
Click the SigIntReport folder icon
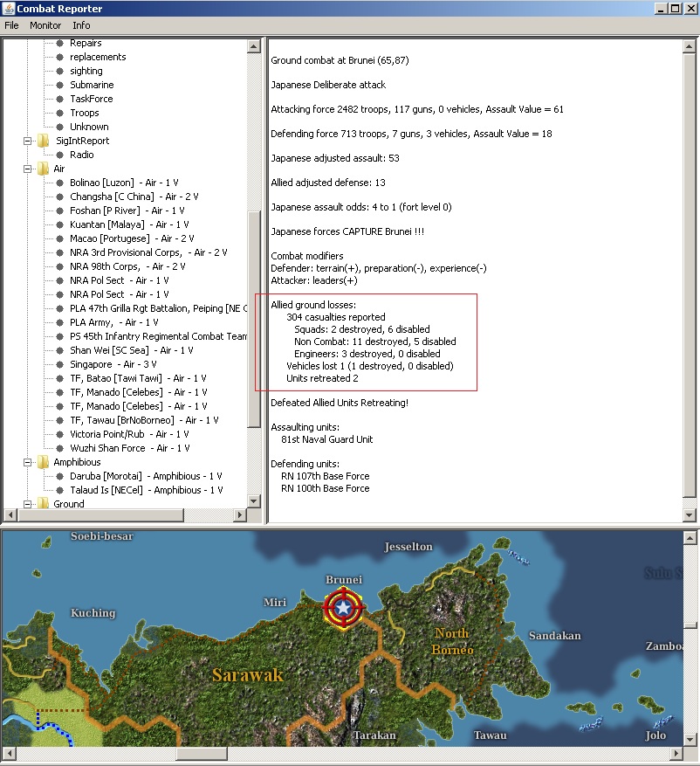pos(44,141)
